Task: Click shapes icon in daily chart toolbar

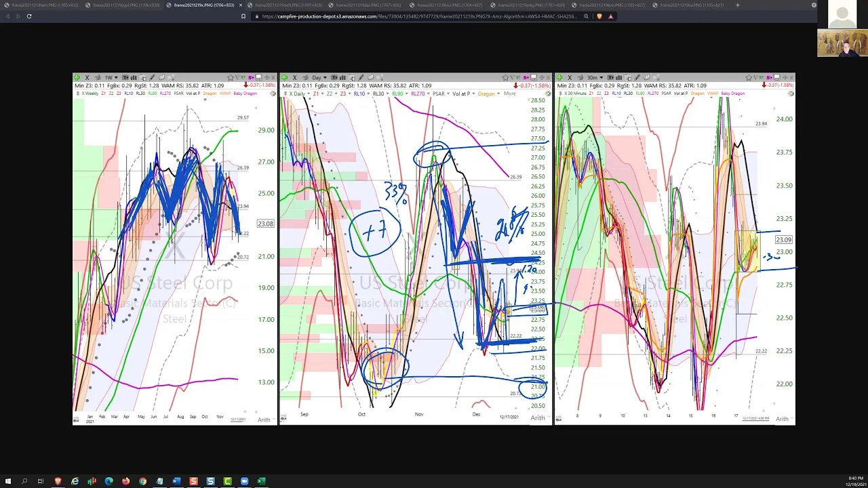Action: (371, 77)
